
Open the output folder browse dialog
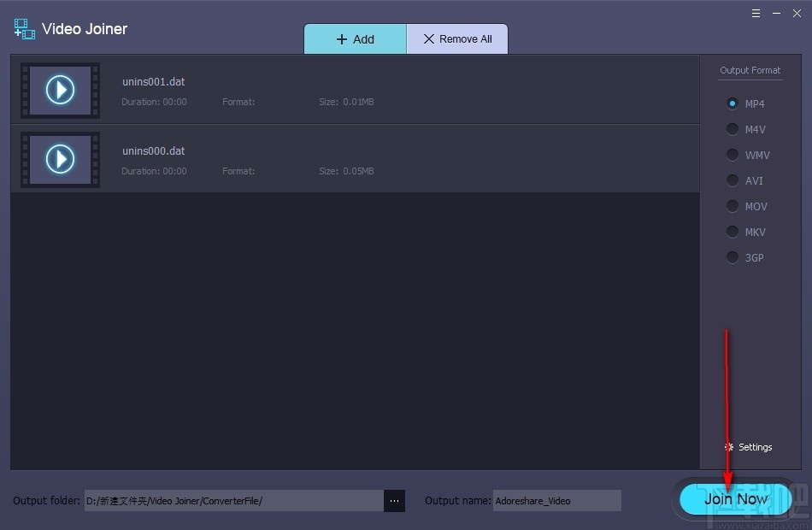click(394, 501)
